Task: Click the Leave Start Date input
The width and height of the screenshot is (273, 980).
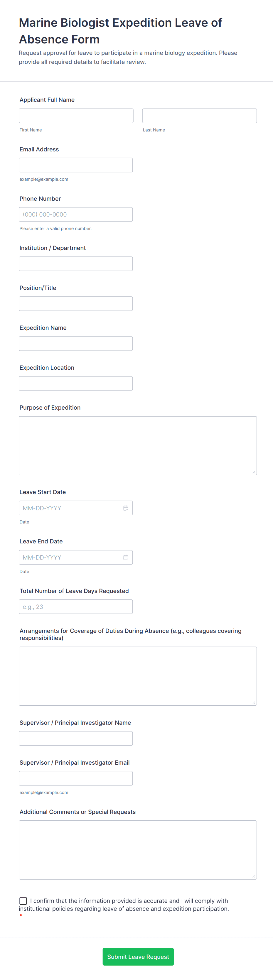Action: coord(70,508)
